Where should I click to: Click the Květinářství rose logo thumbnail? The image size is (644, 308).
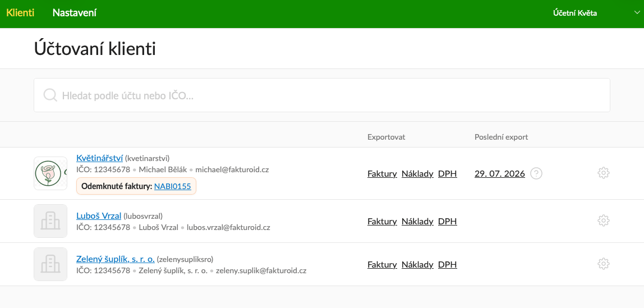(x=50, y=173)
